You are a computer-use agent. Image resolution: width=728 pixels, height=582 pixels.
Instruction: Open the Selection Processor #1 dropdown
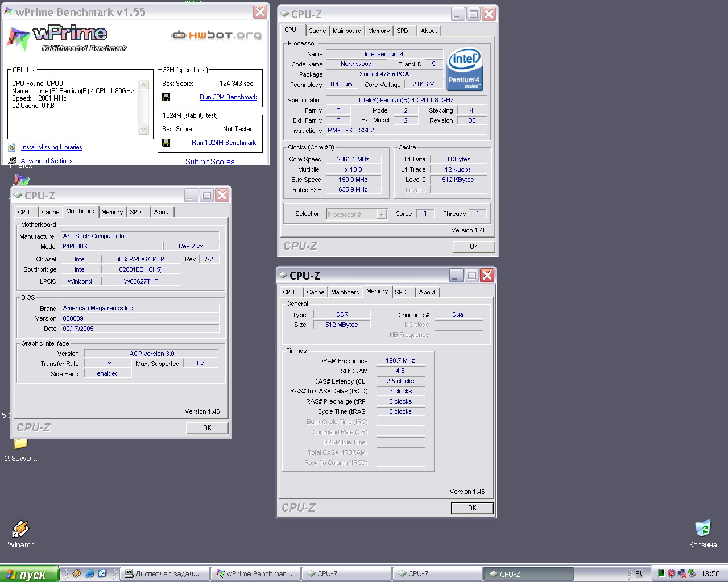pos(382,214)
